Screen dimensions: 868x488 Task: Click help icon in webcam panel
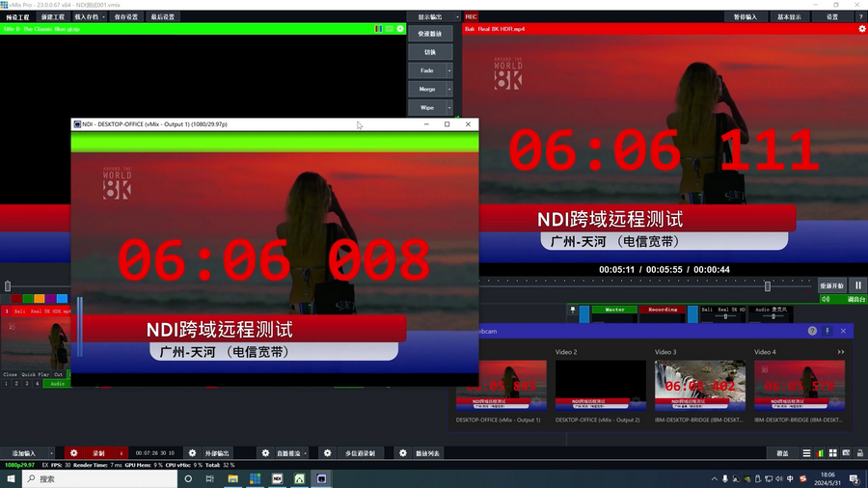(812, 331)
